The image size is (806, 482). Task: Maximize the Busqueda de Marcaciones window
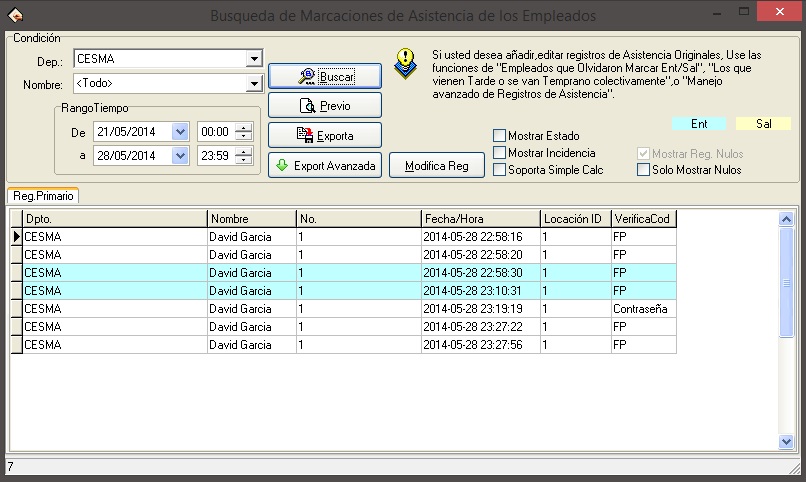(x=744, y=12)
